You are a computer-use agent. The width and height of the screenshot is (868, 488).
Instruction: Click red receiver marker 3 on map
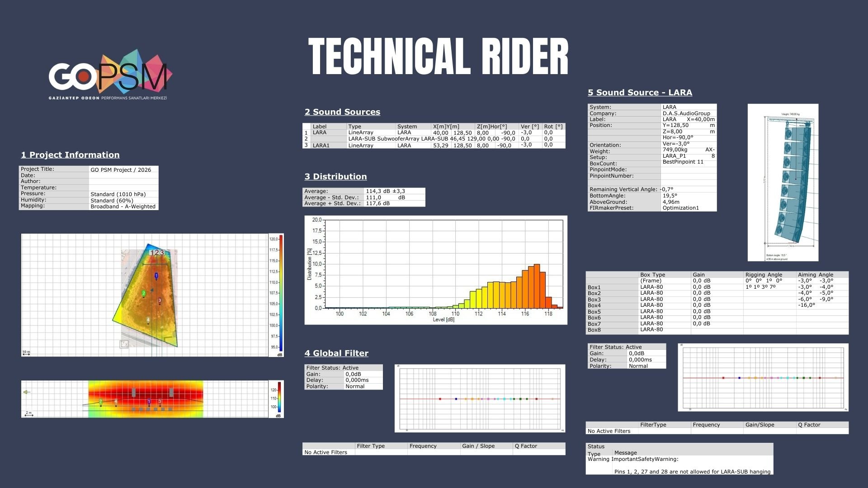point(160,300)
